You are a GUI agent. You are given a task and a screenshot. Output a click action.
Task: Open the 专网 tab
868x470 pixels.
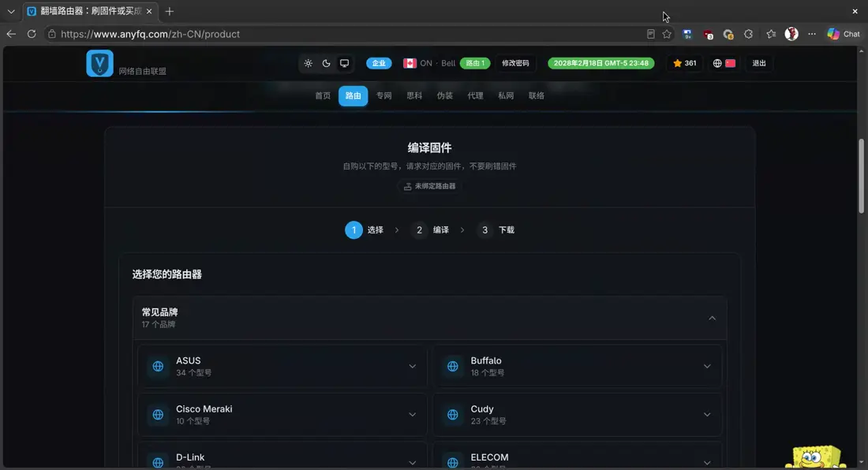tap(383, 95)
